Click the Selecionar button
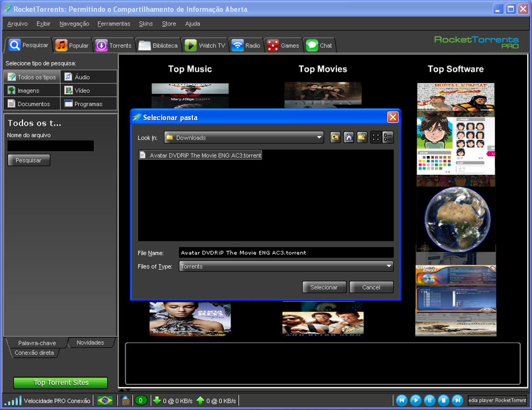Image resolution: width=532 pixels, height=410 pixels. 324,287
